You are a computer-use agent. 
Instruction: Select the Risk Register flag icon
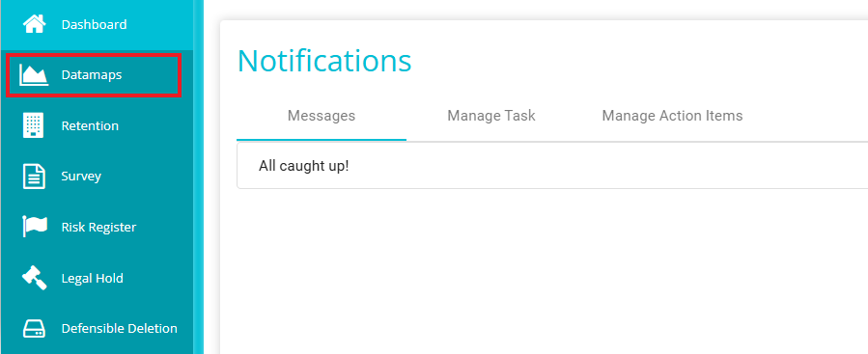[x=35, y=227]
